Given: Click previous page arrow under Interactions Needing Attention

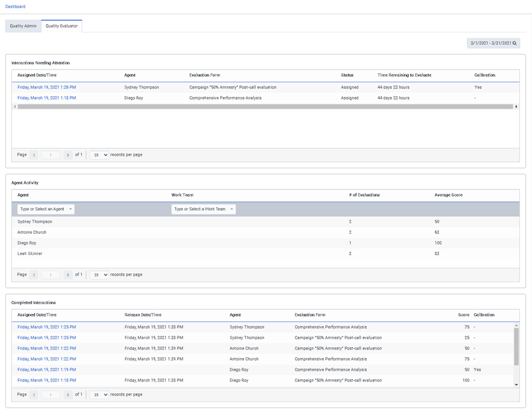Looking at the screenshot, I should point(33,155).
